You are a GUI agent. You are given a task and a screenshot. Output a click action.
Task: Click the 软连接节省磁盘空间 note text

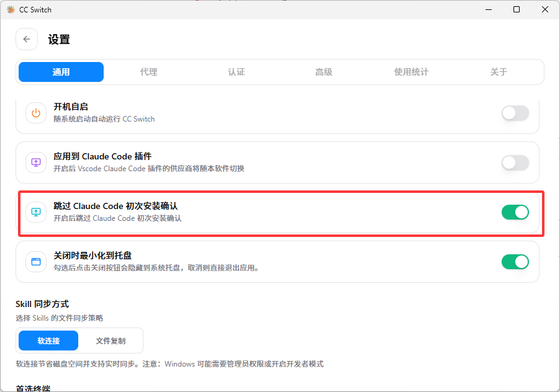[x=169, y=364]
